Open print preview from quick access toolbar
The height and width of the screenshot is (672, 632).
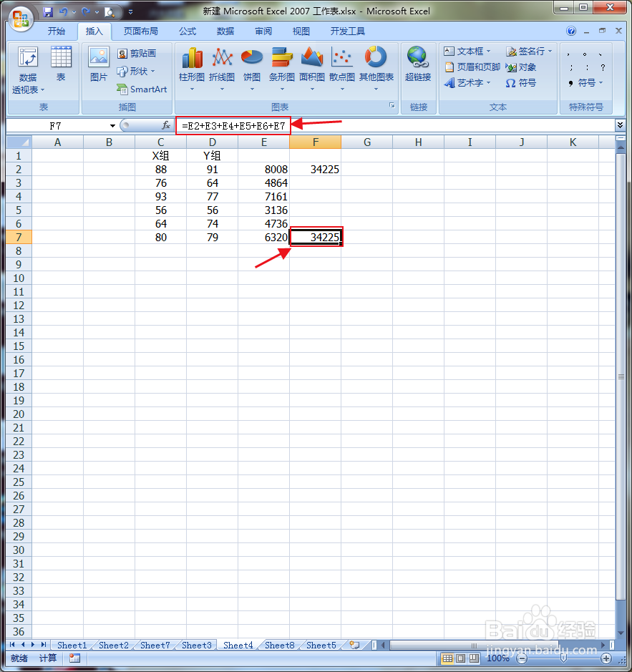pos(110,12)
